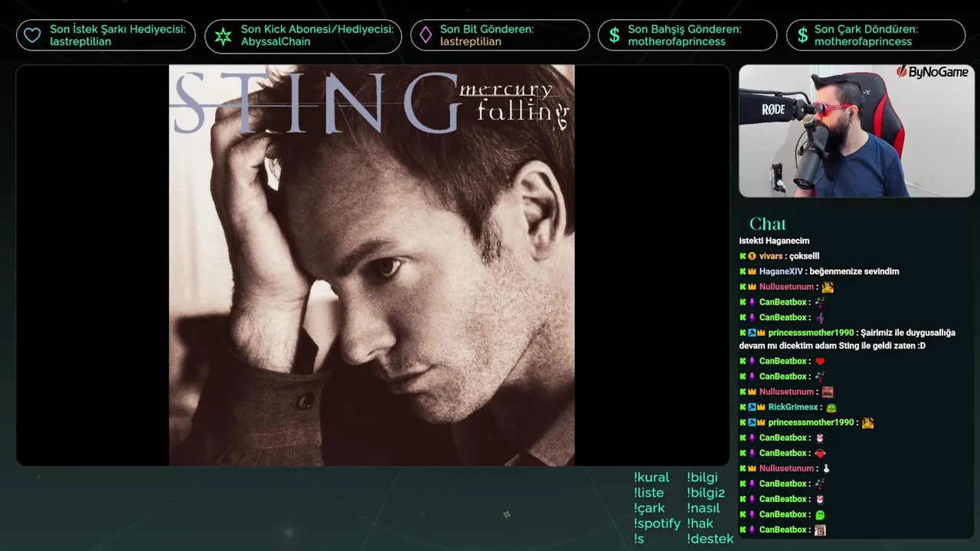Viewport: 980px width, 551px height.
Task: Select lastreptilian under Son Bit Gönderen
Action: 471,41
